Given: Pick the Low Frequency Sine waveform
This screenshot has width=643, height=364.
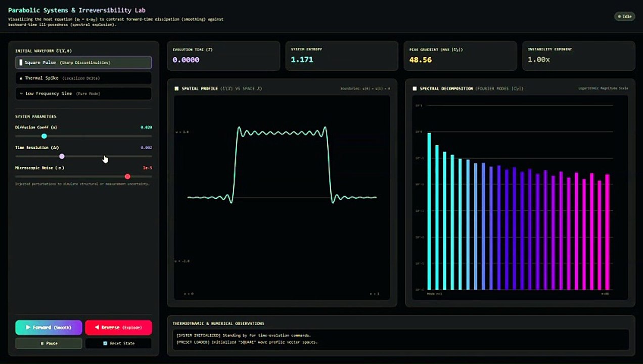Looking at the screenshot, I should coord(83,94).
